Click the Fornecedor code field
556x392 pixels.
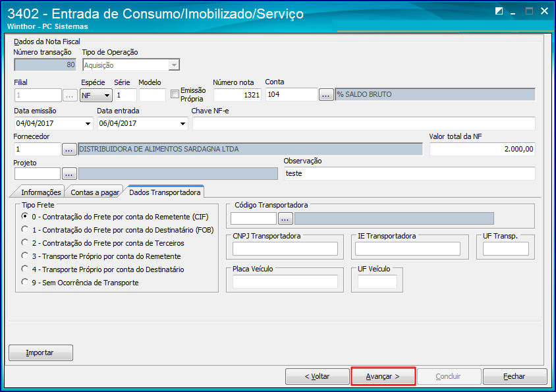click(38, 150)
